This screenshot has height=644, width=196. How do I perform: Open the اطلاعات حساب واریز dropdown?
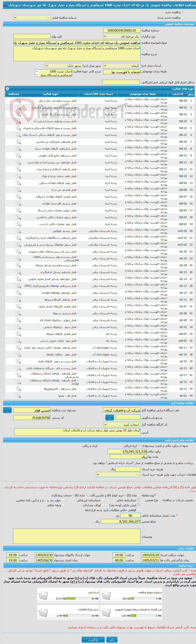tap(118, 474)
